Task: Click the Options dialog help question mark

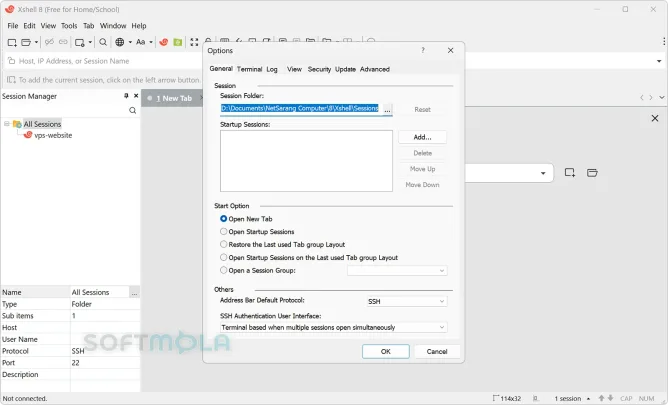Action: (x=423, y=50)
